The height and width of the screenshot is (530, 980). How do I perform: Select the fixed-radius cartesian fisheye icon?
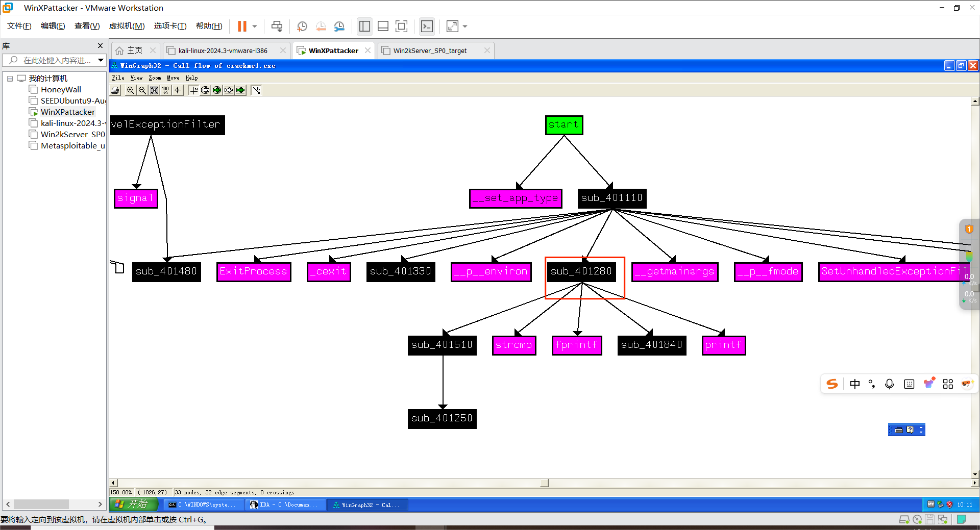coord(240,90)
